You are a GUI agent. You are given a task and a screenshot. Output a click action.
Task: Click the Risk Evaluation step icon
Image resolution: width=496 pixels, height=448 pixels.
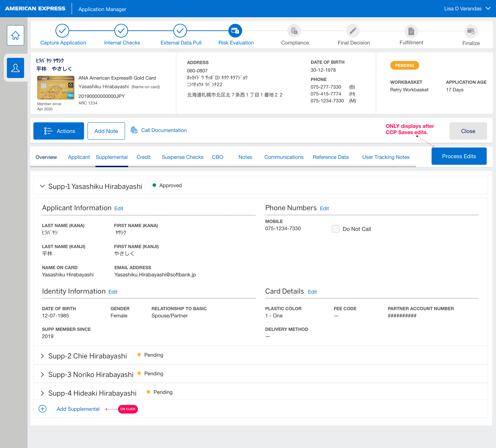pyautogui.click(x=235, y=31)
